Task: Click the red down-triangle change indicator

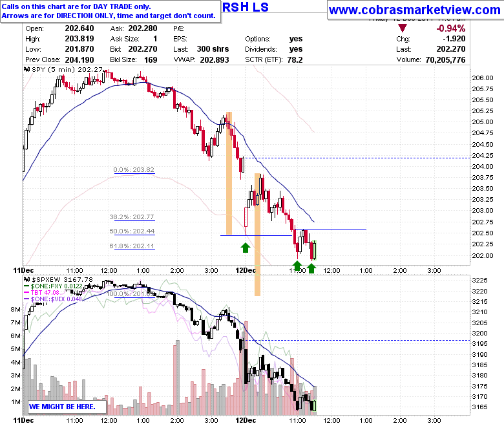Action: (x=403, y=28)
